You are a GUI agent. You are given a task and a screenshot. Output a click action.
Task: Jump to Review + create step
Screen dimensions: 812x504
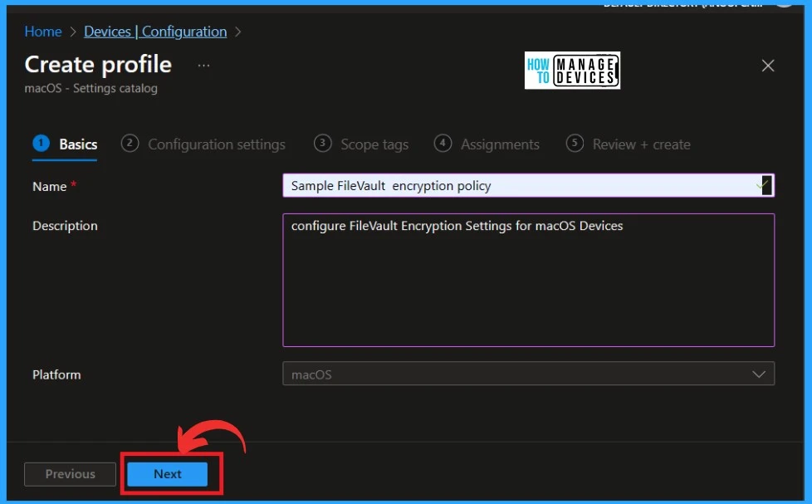(x=629, y=144)
